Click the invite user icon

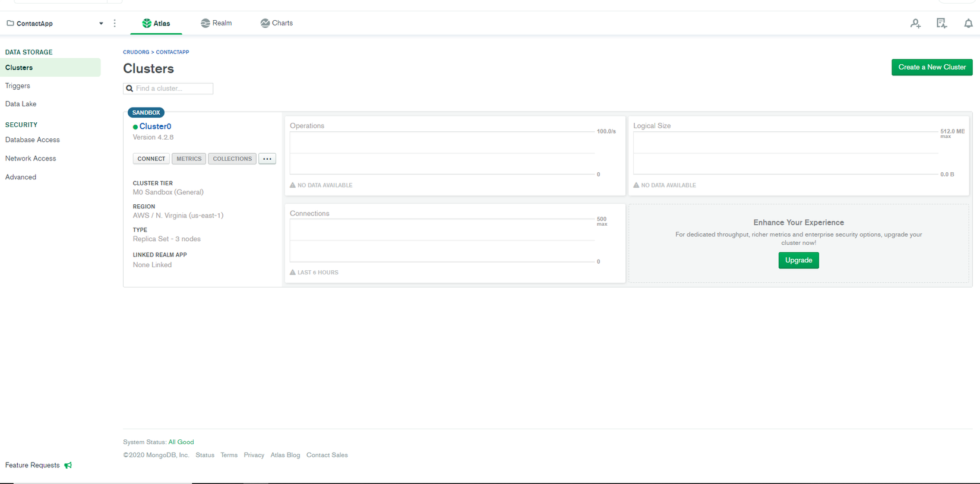pos(915,23)
